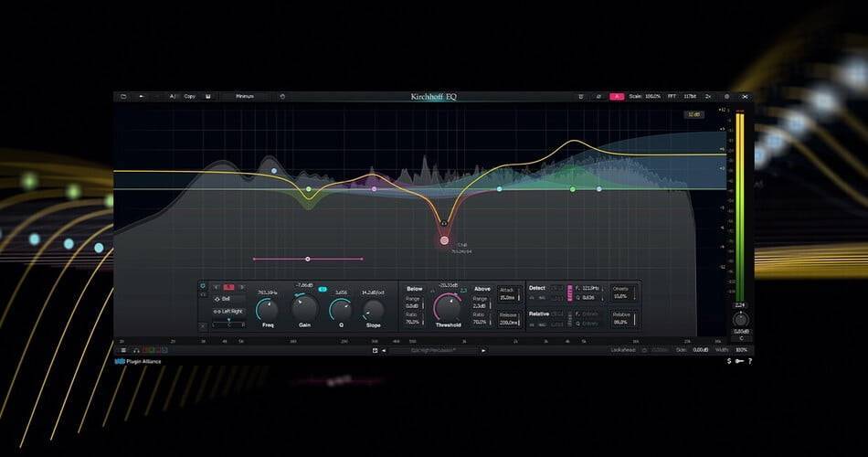Image resolution: width=868 pixels, height=457 pixels.
Task: Click the bypass icon left of pink button
Action: (598, 96)
